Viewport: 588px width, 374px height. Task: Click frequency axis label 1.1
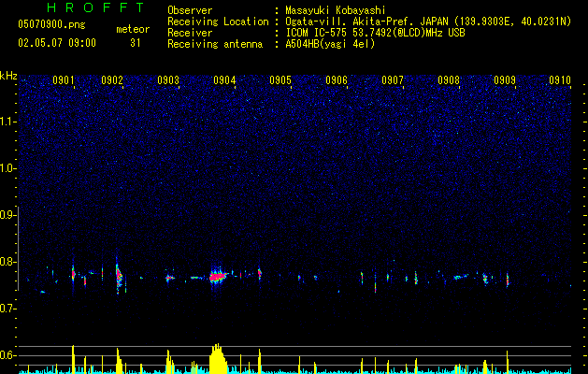8,122
